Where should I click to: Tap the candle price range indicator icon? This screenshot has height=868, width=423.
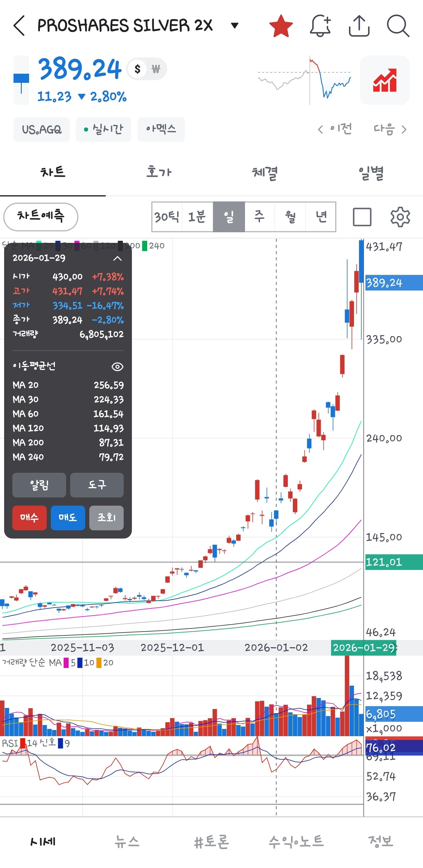[x=21, y=80]
